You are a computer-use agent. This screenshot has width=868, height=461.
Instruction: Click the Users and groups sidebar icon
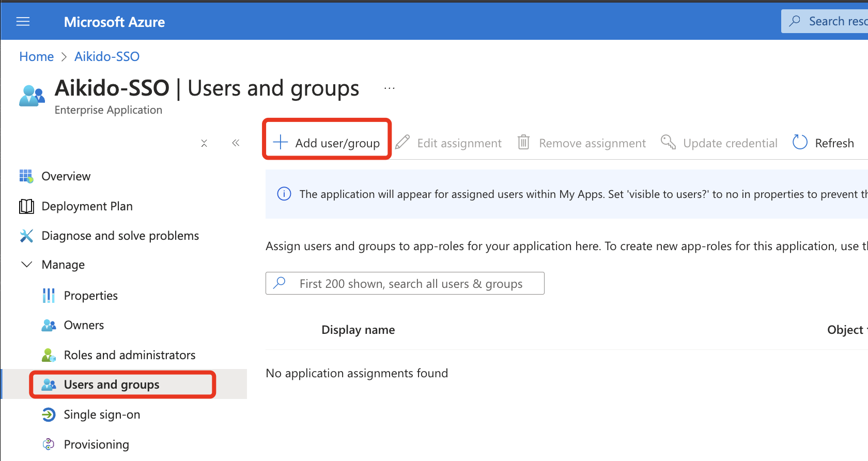pyautogui.click(x=49, y=385)
